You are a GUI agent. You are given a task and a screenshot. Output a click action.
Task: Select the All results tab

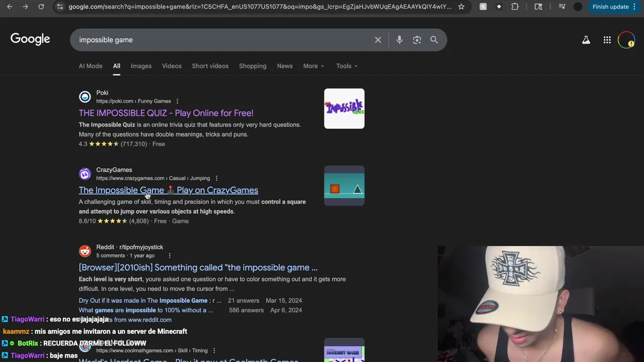click(116, 66)
